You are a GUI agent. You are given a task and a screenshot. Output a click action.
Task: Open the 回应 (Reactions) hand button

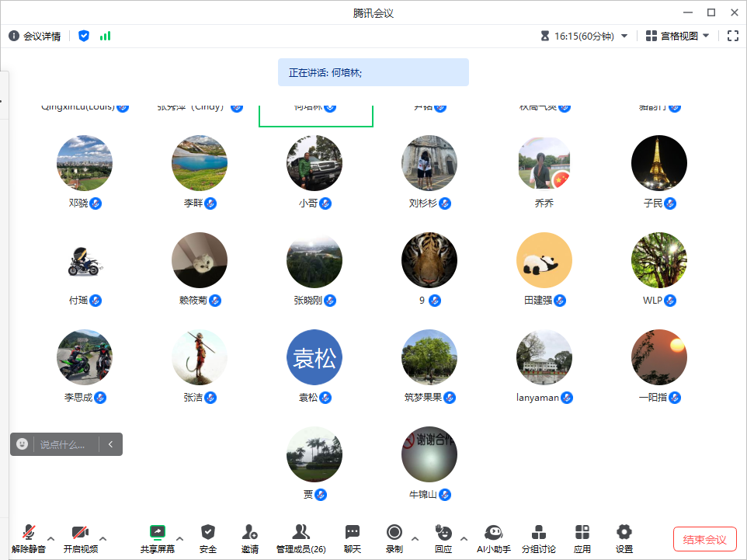(443, 537)
